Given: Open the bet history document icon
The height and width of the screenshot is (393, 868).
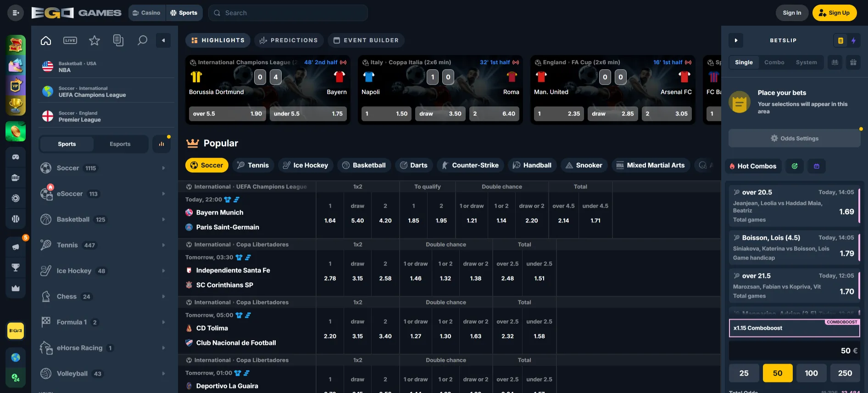Looking at the screenshot, I should (x=118, y=40).
